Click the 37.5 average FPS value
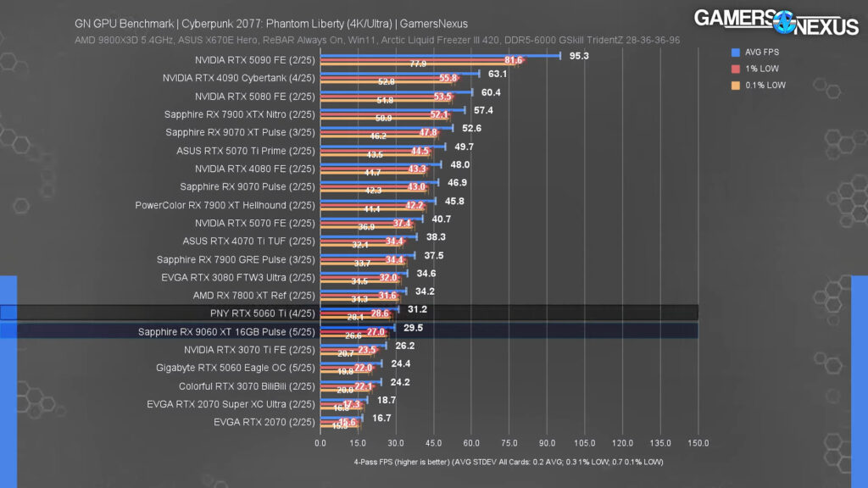Viewport: 868px width, 488px height. click(434, 256)
